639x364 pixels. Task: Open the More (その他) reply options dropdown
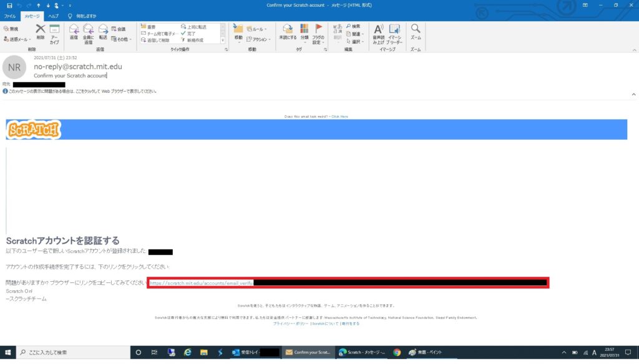click(122, 39)
